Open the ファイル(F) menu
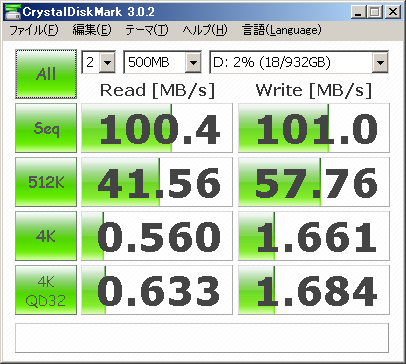 pyautogui.click(x=34, y=30)
